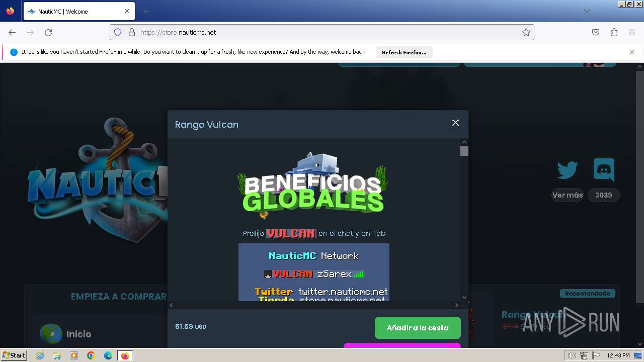Click the Rango Vulcan popup title
This screenshot has height=362, width=644.
click(207, 125)
